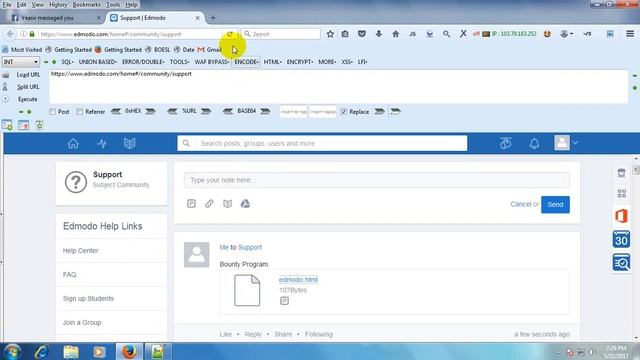
Task: Open the store icon in right sidebar
Action: coord(621,173)
